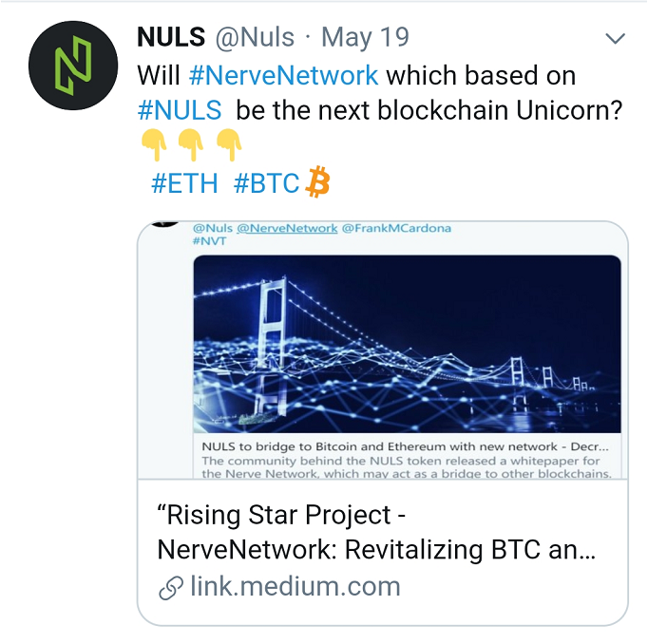
Task: Open the #NULS hashtag link
Action: coord(180,110)
